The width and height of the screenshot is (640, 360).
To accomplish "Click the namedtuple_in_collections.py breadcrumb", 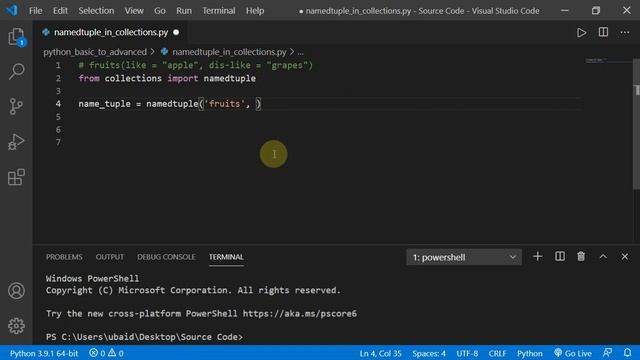I will click(229, 52).
